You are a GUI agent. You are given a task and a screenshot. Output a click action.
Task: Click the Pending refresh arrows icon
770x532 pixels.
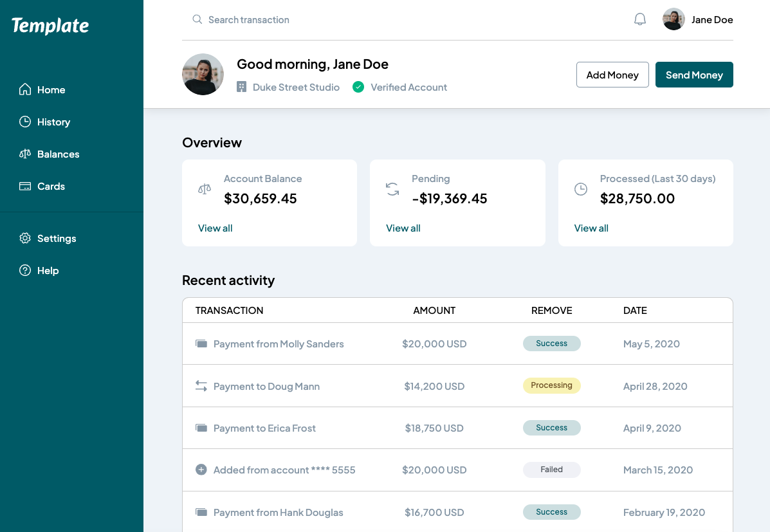pos(392,189)
